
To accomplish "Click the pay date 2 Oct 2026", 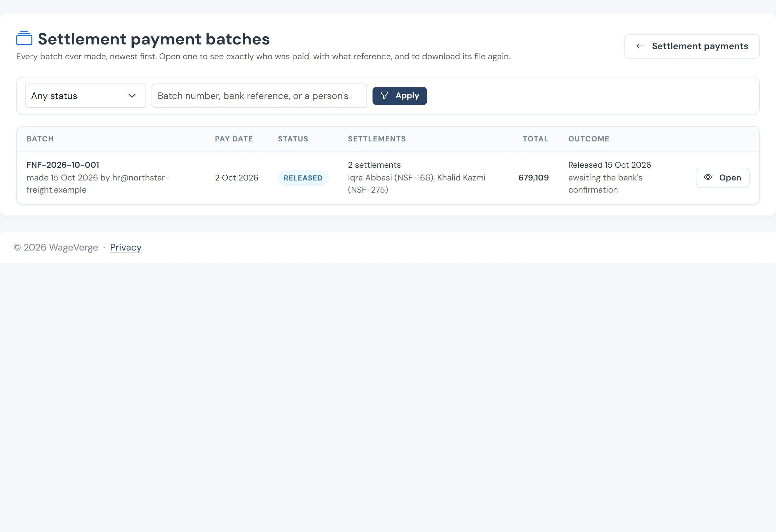I will click(x=236, y=177).
